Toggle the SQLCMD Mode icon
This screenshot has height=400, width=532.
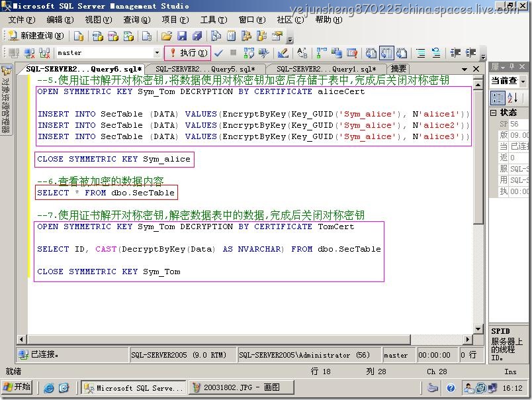point(352,53)
